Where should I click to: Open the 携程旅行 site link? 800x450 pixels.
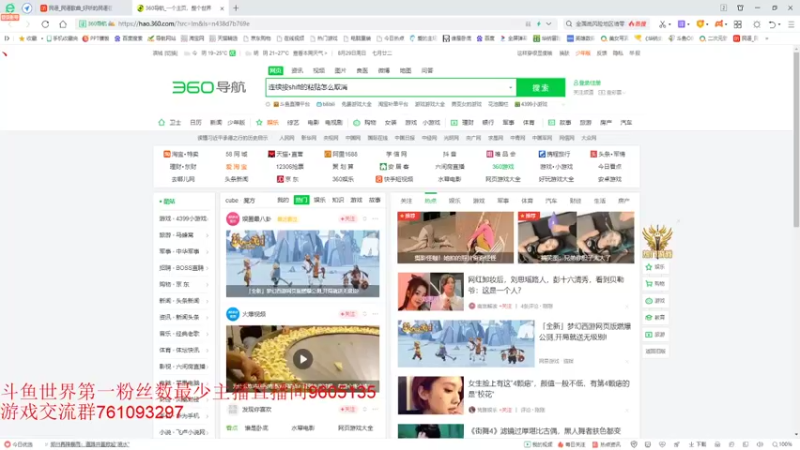tap(555, 154)
